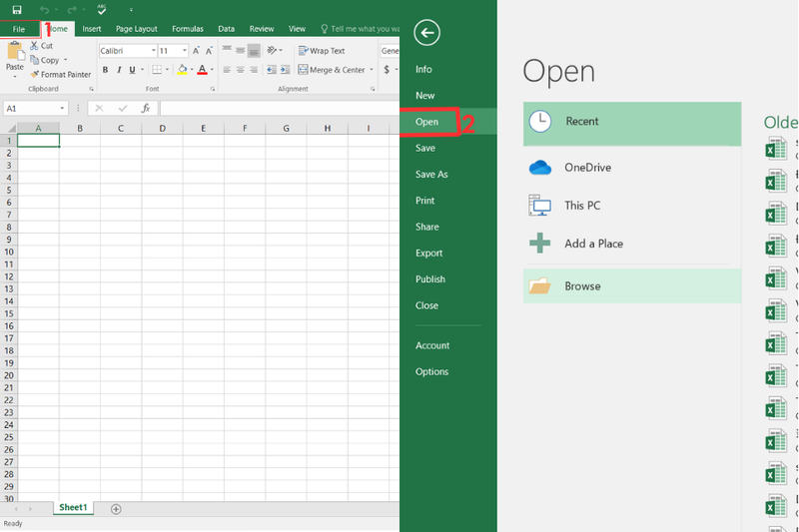Screen dimensions: 799x532
Task: Choose Export in the Backstage menu
Action: click(x=429, y=253)
